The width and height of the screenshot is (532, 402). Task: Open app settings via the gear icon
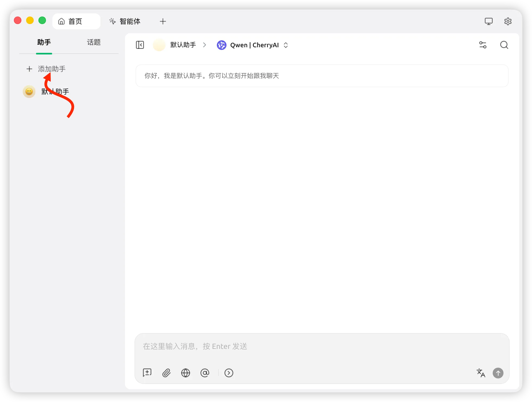[508, 21]
